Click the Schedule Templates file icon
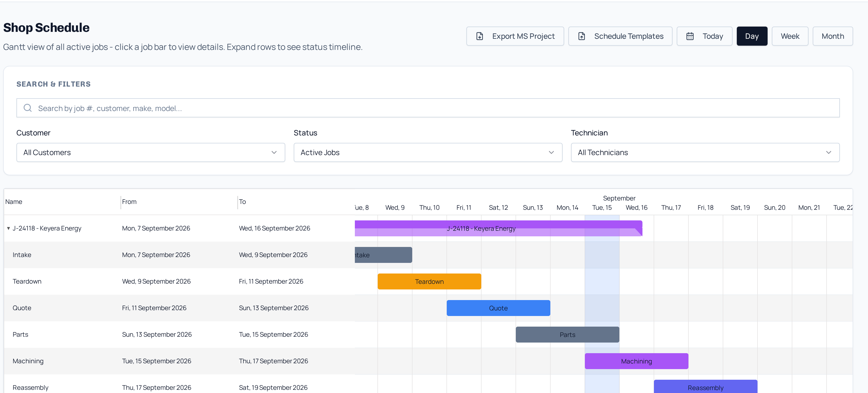Screen dimensions: 868x393 click(582, 36)
